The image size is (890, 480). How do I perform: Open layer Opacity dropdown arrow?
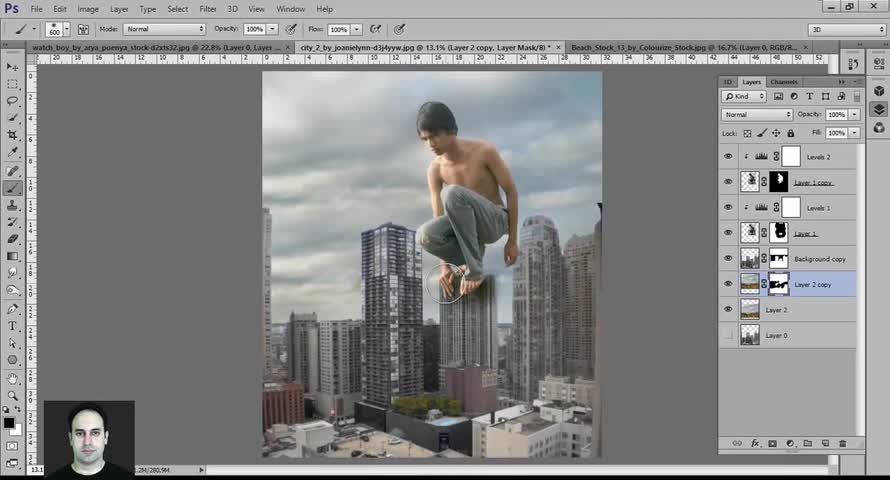point(854,115)
